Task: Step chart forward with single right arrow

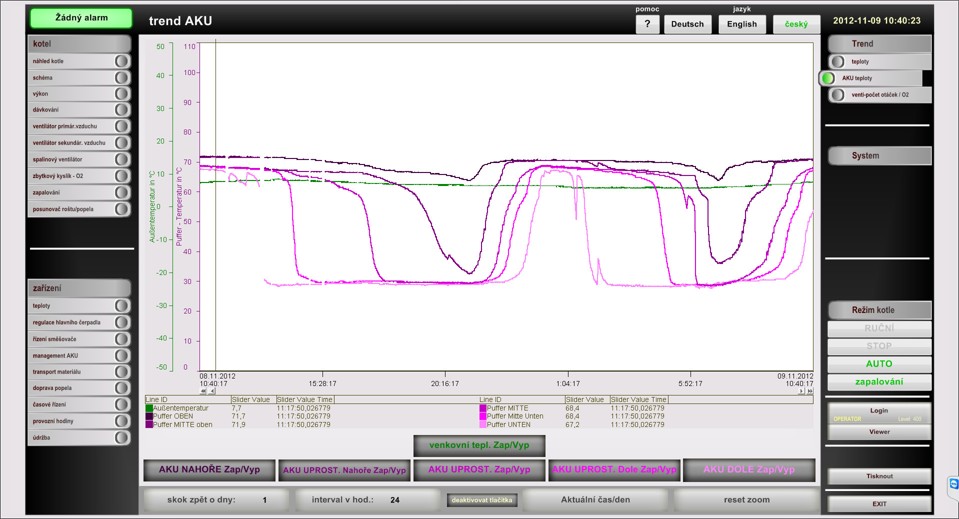Action: point(801,391)
